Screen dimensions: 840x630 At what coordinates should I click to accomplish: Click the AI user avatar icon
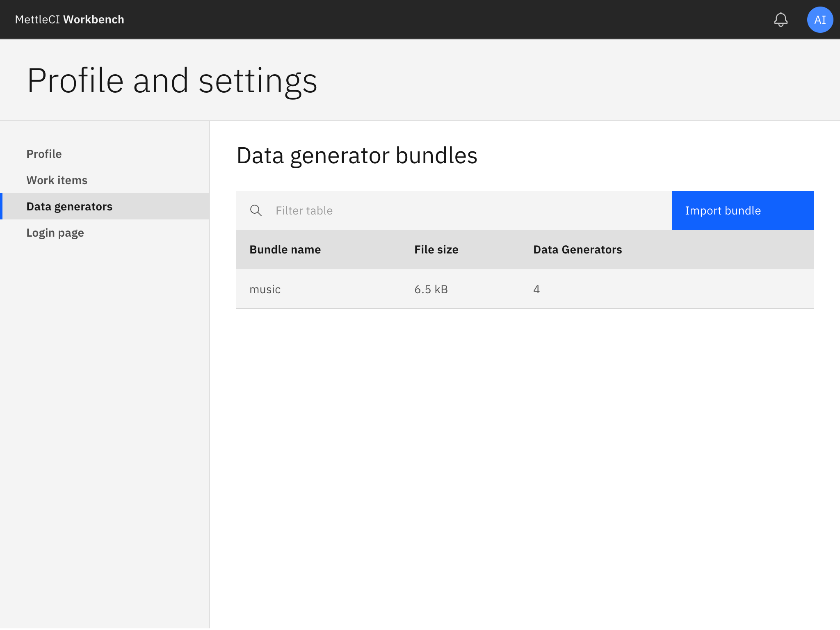819,19
